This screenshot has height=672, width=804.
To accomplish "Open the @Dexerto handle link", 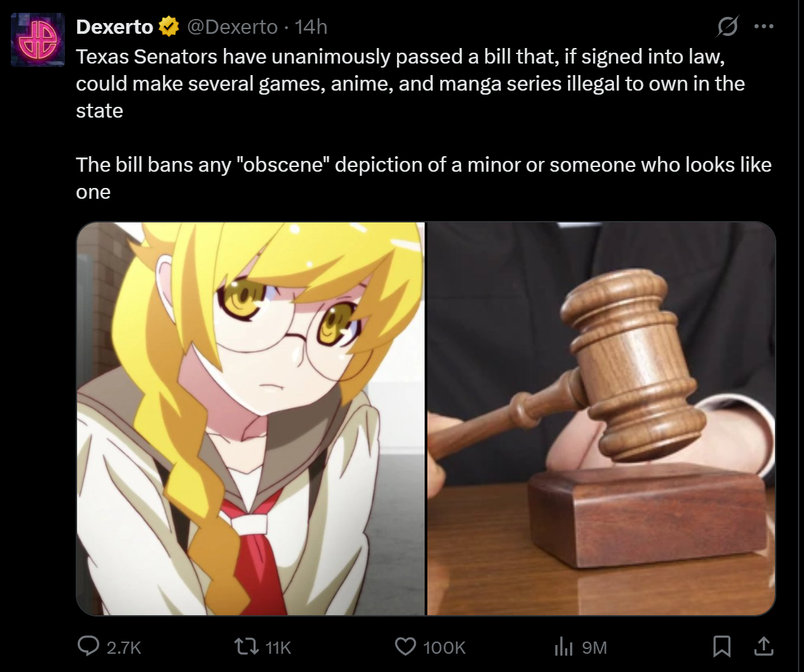I will (233, 26).
